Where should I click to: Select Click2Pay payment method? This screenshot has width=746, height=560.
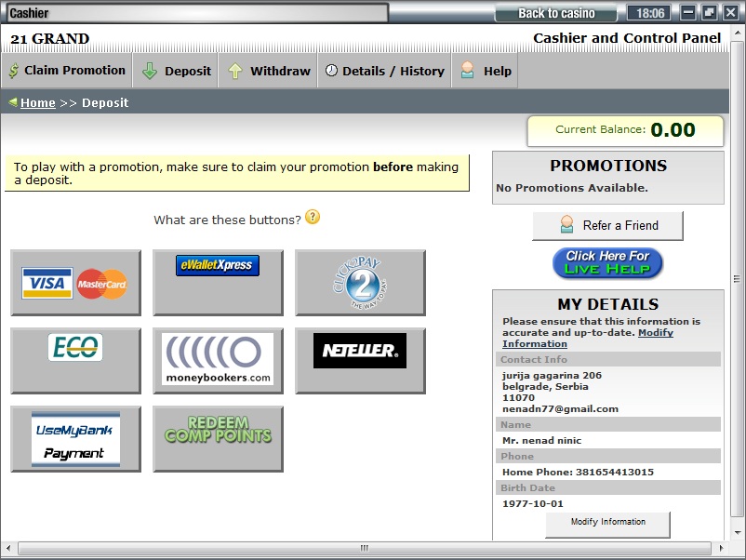click(x=360, y=283)
